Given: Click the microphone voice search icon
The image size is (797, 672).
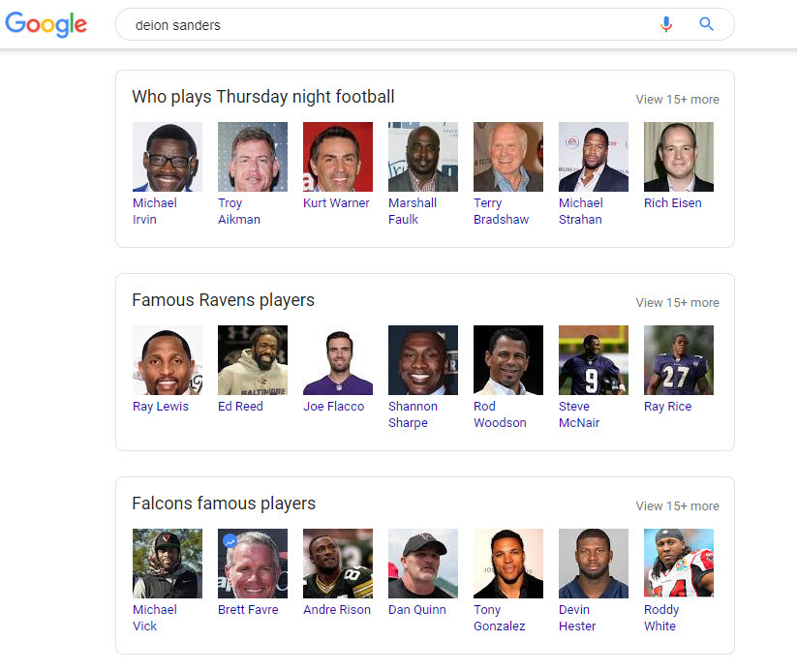Looking at the screenshot, I should tap(666, 25).
